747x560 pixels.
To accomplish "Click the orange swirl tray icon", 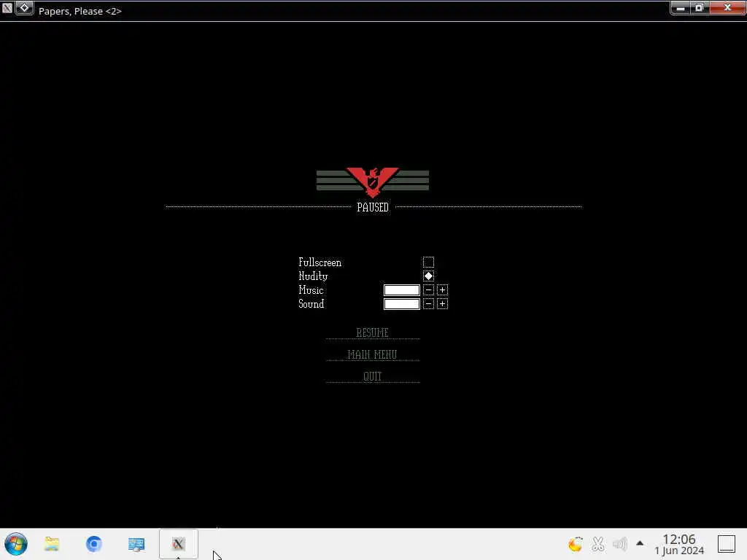I will click(576, 543).
